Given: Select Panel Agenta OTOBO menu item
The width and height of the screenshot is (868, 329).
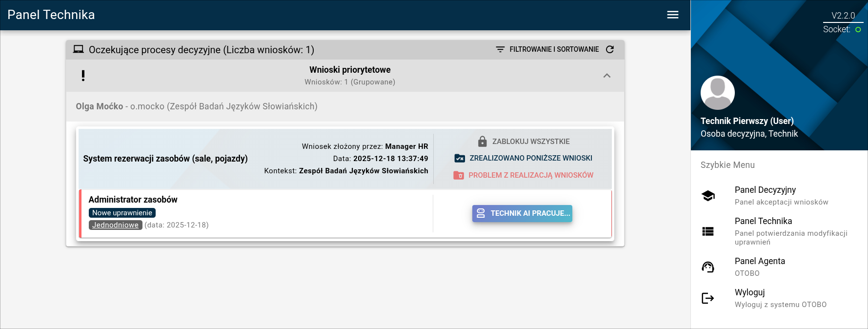Looking at the screenshot, I should pyautogui.click(x=760, y=261).
